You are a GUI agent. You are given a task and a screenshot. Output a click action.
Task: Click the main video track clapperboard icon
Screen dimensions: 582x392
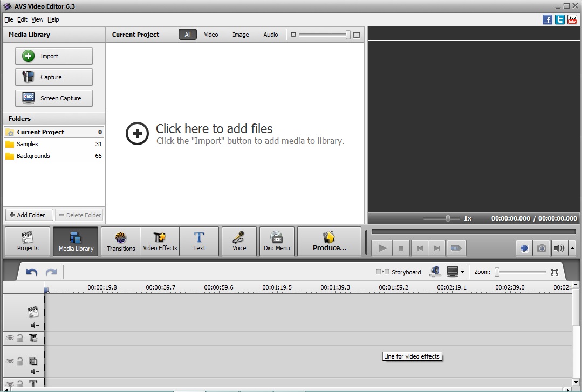coord(33,312)
